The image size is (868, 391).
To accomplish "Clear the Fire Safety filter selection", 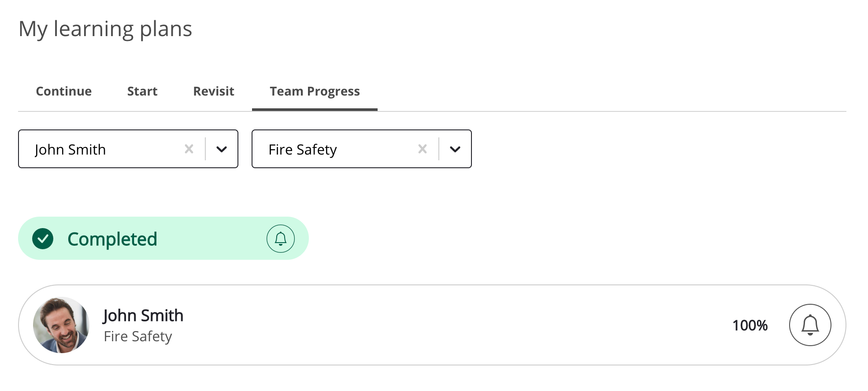I will (423, 149).
